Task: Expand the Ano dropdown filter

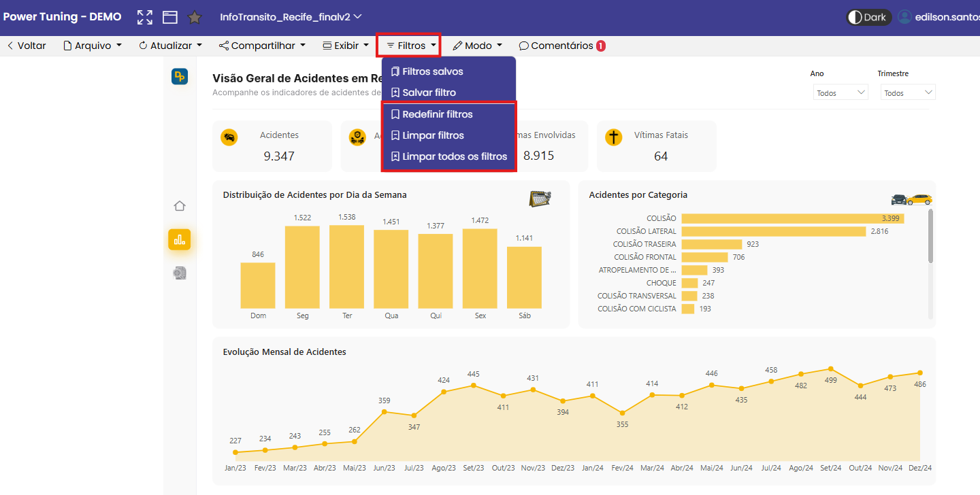Action: pos(840,92)
